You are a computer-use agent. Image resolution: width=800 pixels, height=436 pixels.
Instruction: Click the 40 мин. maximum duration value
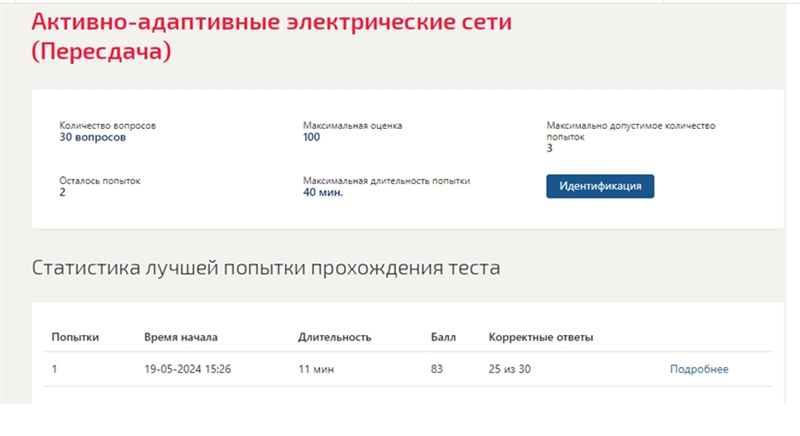click(x=323, y=192)
